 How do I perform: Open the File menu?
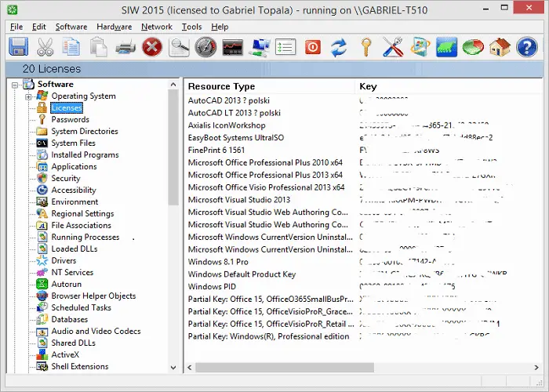(x=16, y=27)
